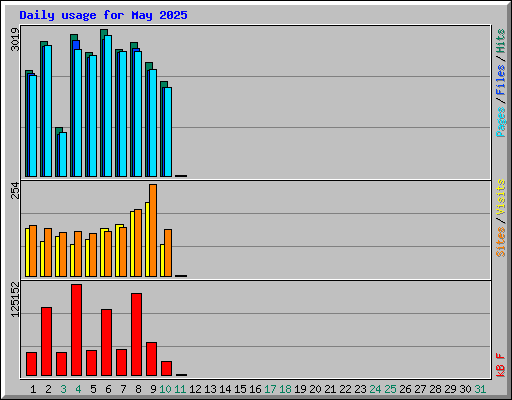Click green day 25 on the date axis
This screenshot has height=400, width=512.
(390, 389)
